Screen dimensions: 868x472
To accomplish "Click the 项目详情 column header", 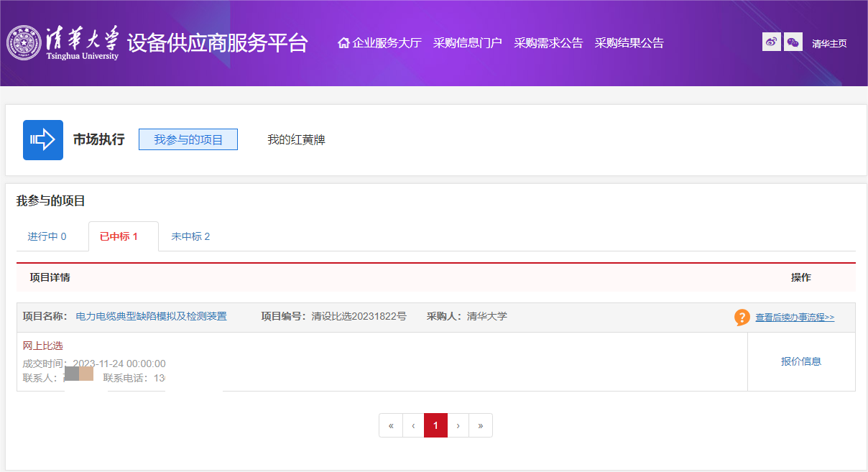I will click(50, 277).
